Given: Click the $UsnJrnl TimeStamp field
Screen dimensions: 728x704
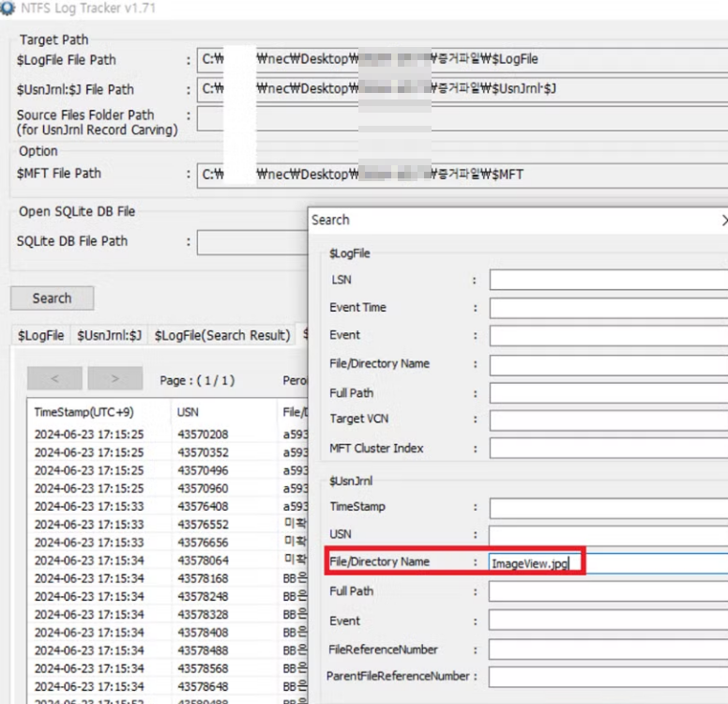Looking at the screenshot, I should click(x=609, y=508).
